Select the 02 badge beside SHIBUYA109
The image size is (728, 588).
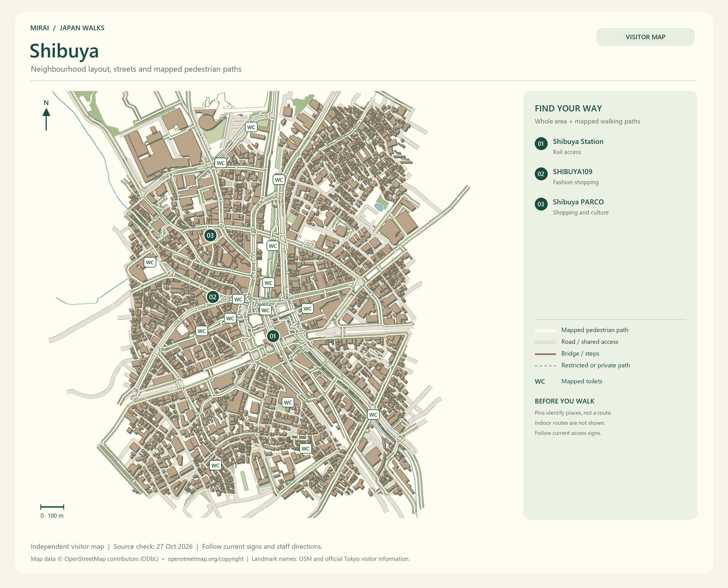[x=541, y=174]
